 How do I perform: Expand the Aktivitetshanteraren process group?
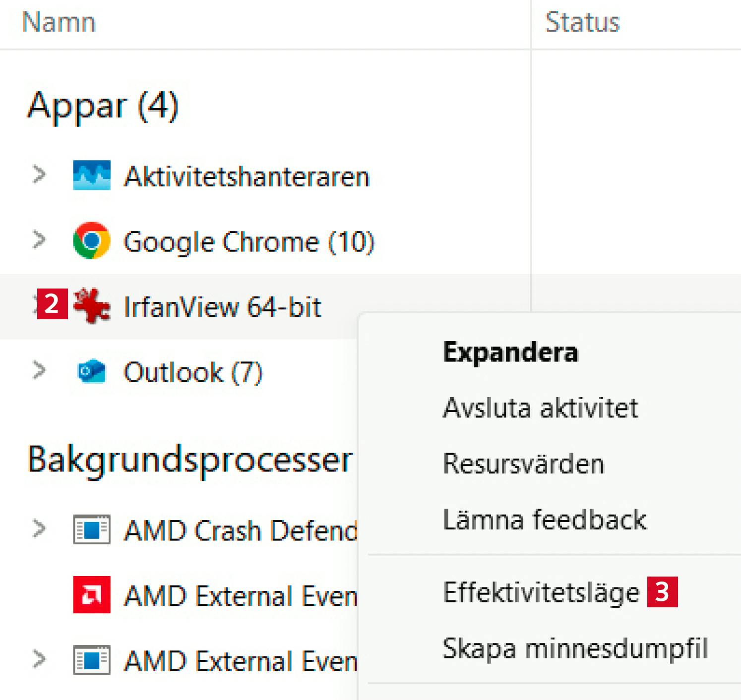39,175
